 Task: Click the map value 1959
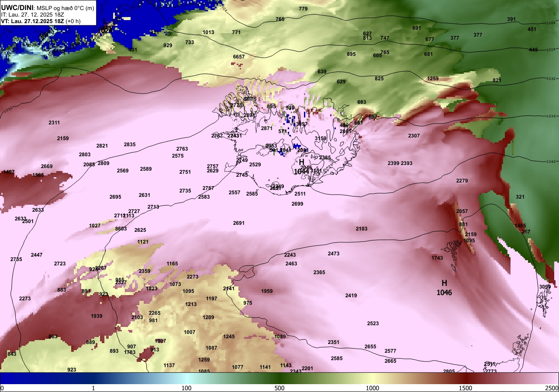[267, 291]
